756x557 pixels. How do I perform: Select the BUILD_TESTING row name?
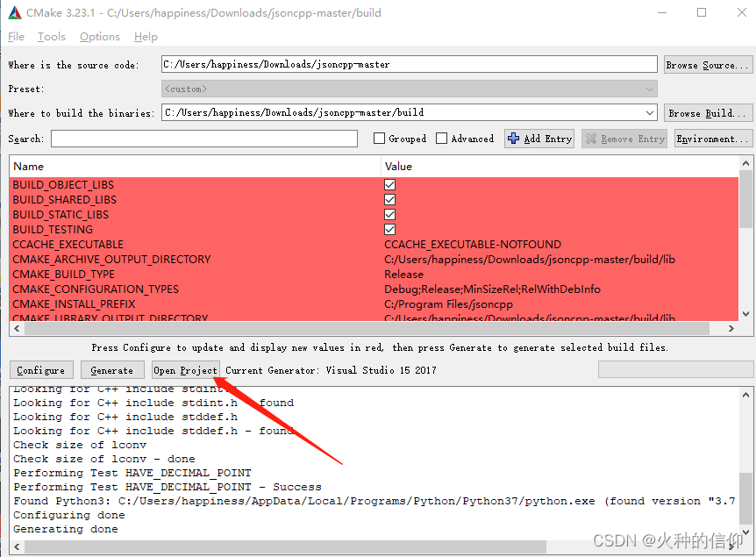53,230
